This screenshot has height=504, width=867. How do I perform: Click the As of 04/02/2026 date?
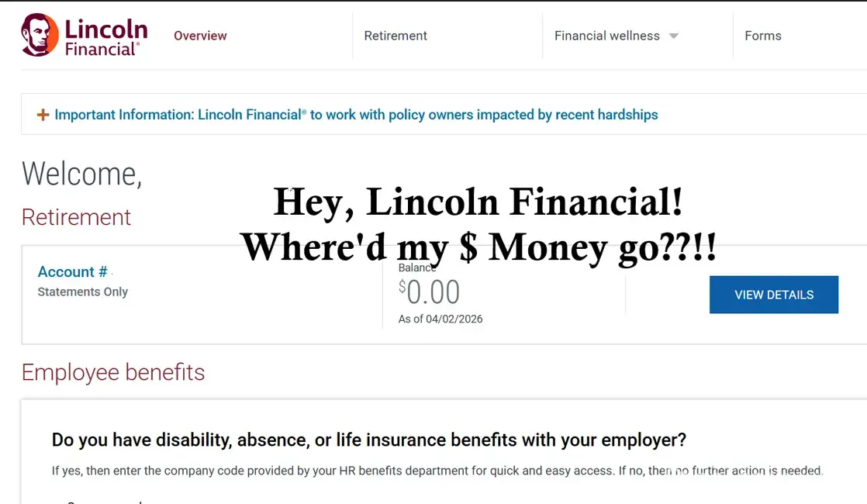[x=440, y=319]
